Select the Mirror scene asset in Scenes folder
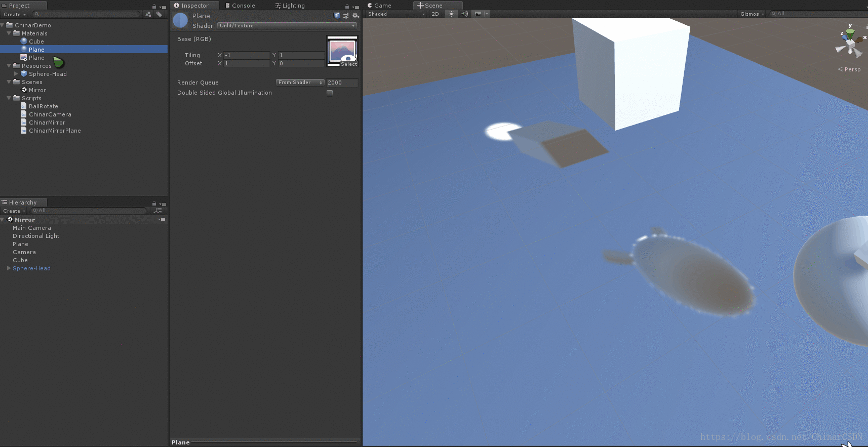The width and height of the screenshot is (868, 447). pyautogui.click(x=37, y=90)
